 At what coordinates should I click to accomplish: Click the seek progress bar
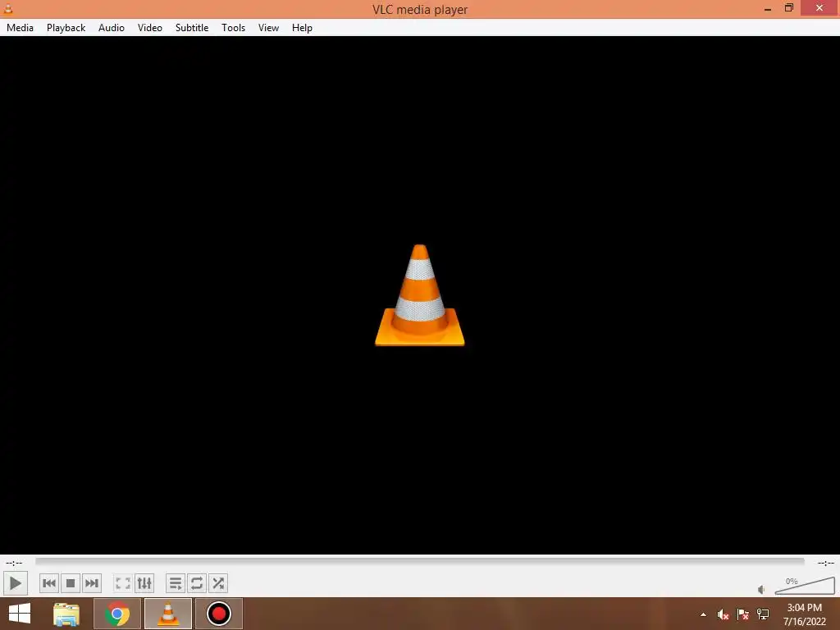click(419, 561)
